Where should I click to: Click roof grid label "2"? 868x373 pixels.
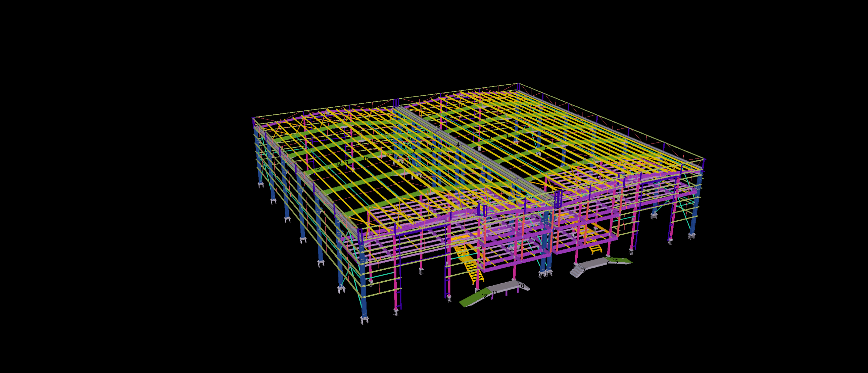[x=490, y=139]
